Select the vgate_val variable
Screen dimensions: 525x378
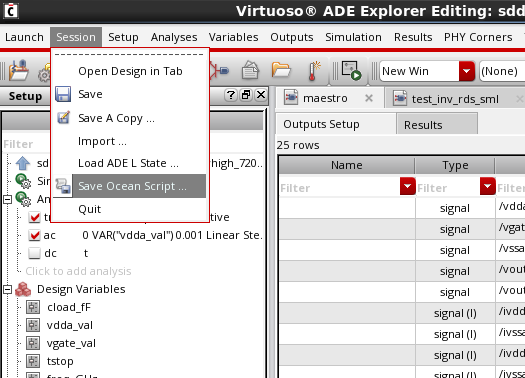(71, 343)
